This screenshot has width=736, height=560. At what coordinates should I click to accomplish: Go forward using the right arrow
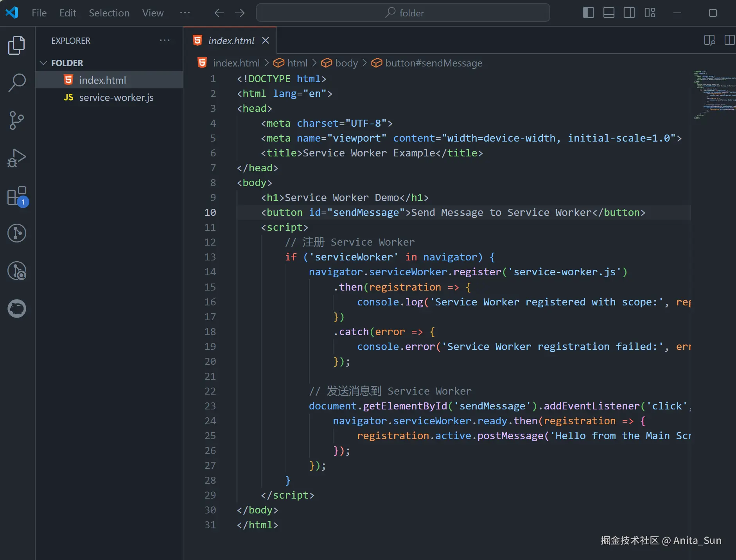(x=240, y=13)
